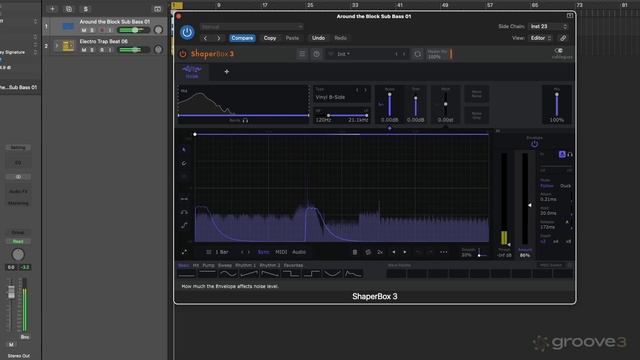
Task: Select the Favorites waves tab
Action: [293, 265]
